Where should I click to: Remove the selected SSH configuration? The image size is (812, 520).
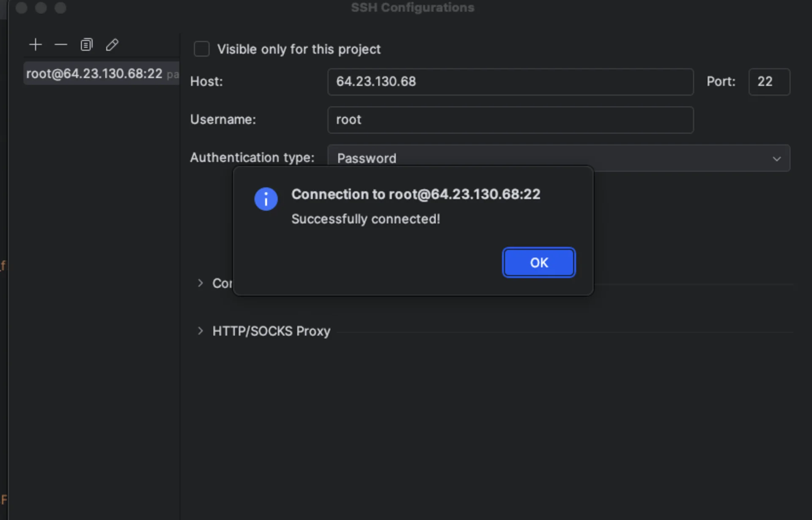click(x=61, y=44)
